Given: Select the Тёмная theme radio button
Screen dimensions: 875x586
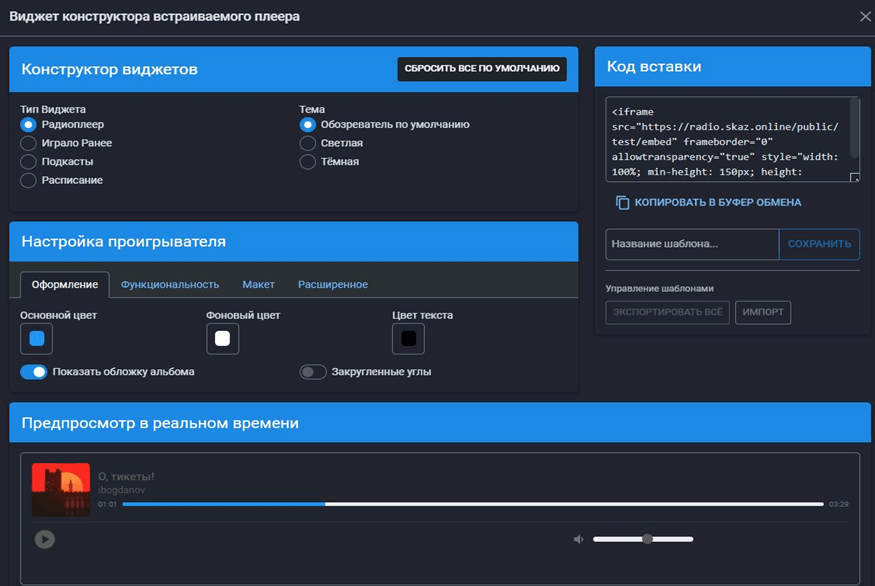Looking at the screenshot, I should (308, 162).
